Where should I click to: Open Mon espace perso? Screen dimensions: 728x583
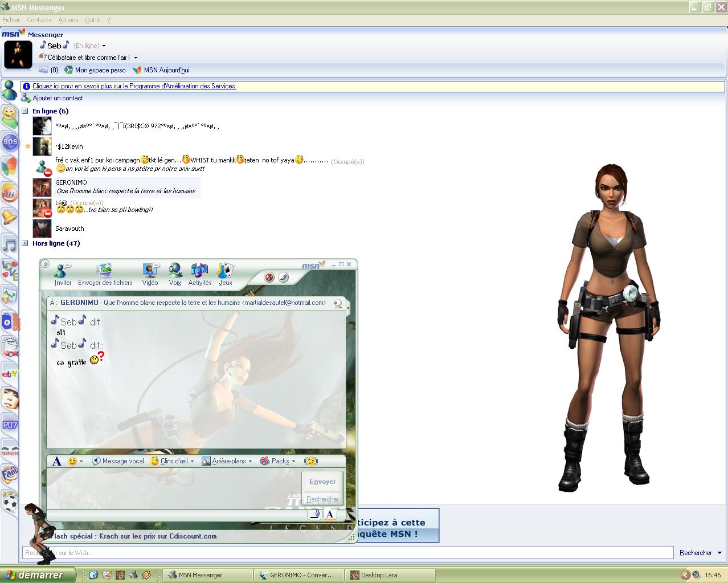(x=95, y=70)
